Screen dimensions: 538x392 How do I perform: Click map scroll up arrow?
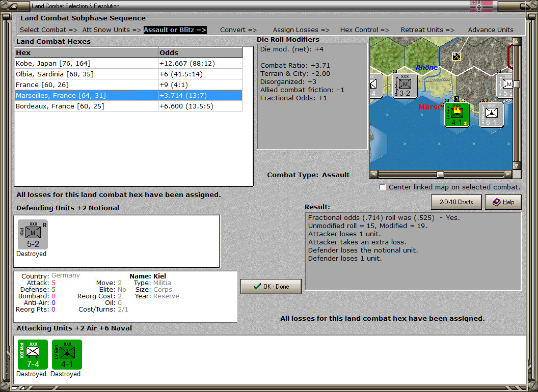[517, 42]
